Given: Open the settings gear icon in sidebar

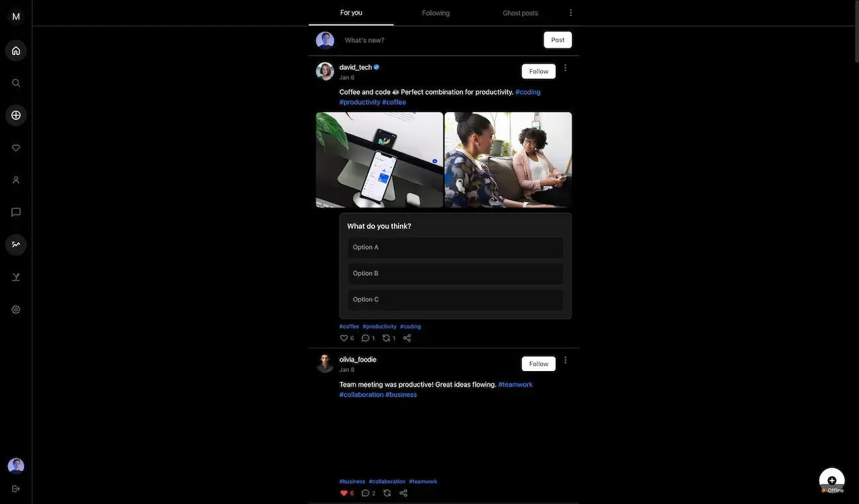Looking at the screenshot, I should (16, 309).
